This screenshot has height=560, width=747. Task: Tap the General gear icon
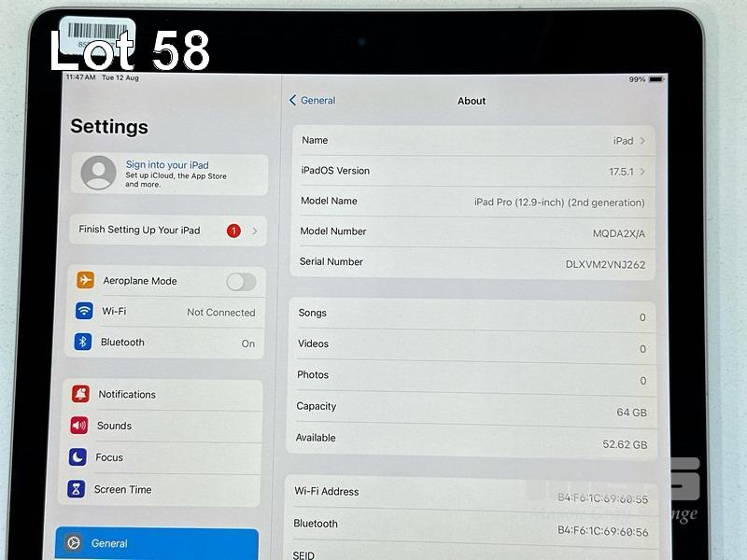click(x=72, y=543)
